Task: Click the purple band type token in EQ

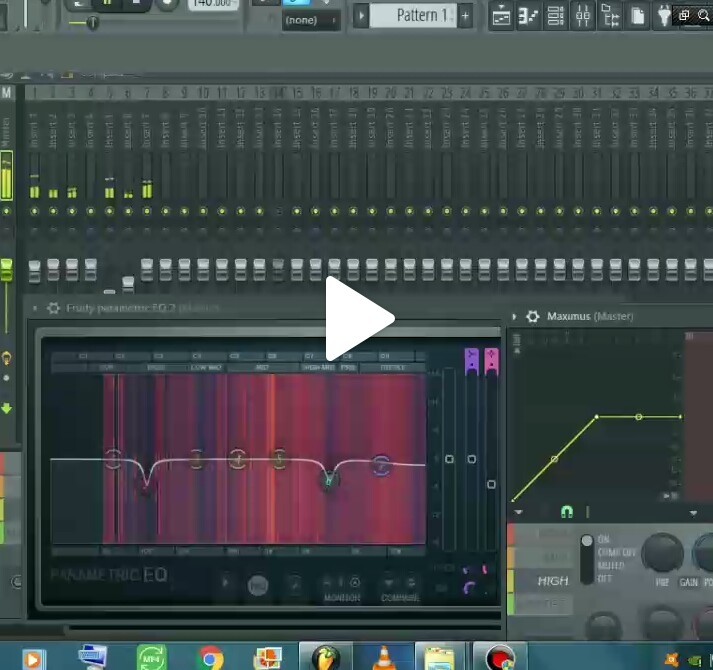Action: click(x=472, y=362)
